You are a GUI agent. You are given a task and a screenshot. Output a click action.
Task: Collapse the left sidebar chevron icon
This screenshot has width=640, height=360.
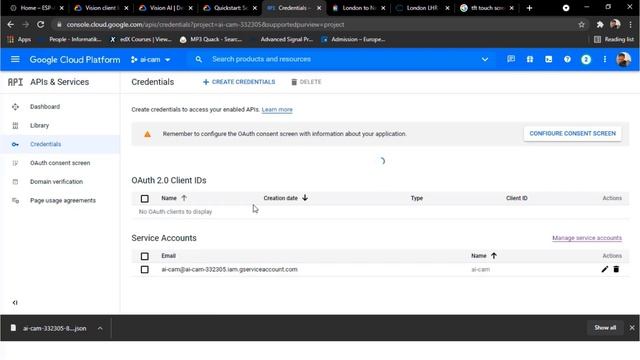coord(15,302)
